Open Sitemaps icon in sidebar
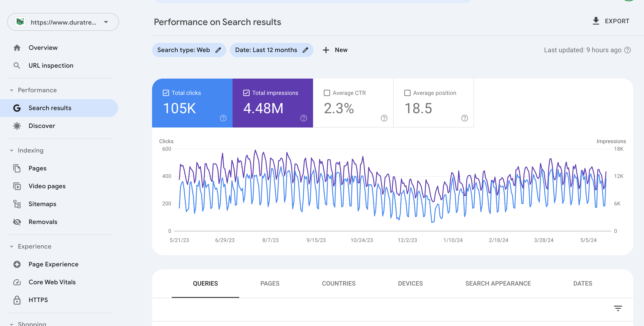The width and height of the screenshot is (644, 326). click(x=17, y=204)
